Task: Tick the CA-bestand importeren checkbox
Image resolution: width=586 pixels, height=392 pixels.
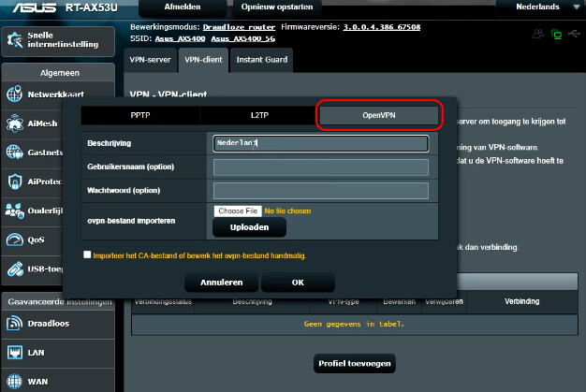Action: pos(87,254)
